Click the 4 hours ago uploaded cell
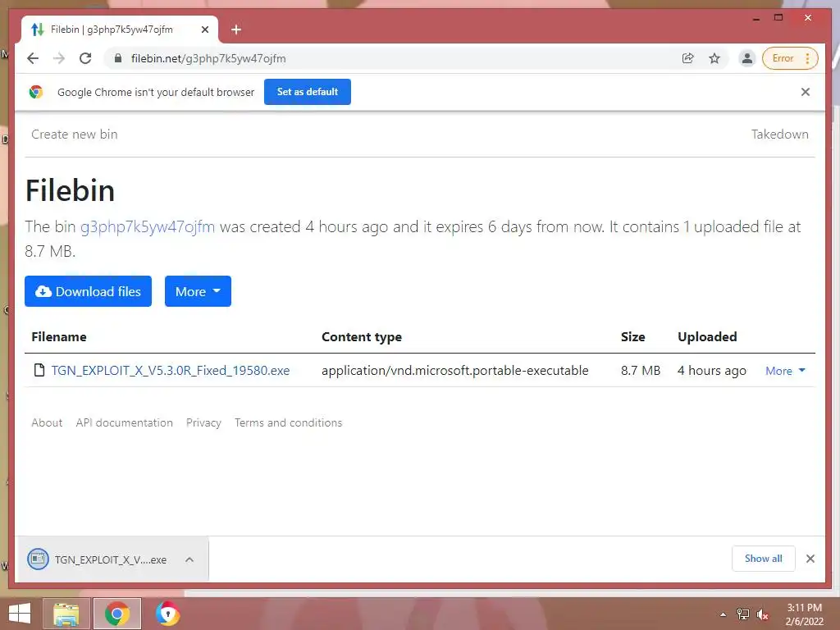Screen dimensions: 840x630 tap(711, 370)
